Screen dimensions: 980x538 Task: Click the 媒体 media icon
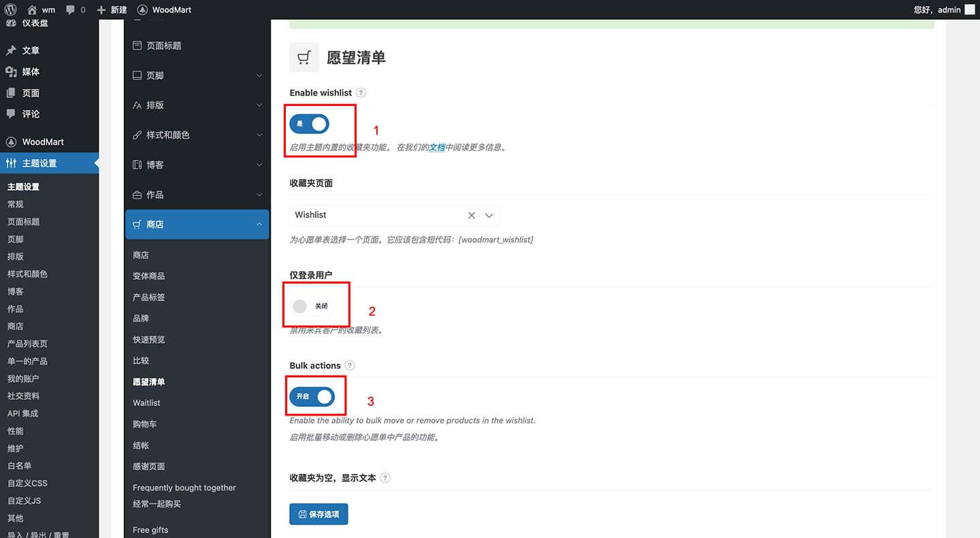(x=11, y=71)
